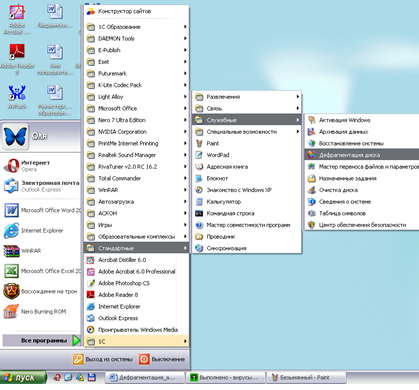
Task: Open Opera Интернет shortcut in Start menu
Action: [42, 166]
